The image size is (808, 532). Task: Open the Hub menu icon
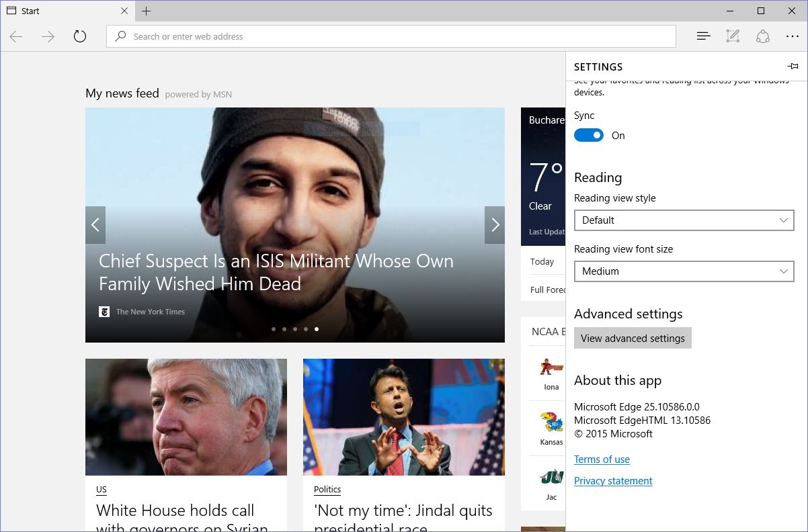703,36
